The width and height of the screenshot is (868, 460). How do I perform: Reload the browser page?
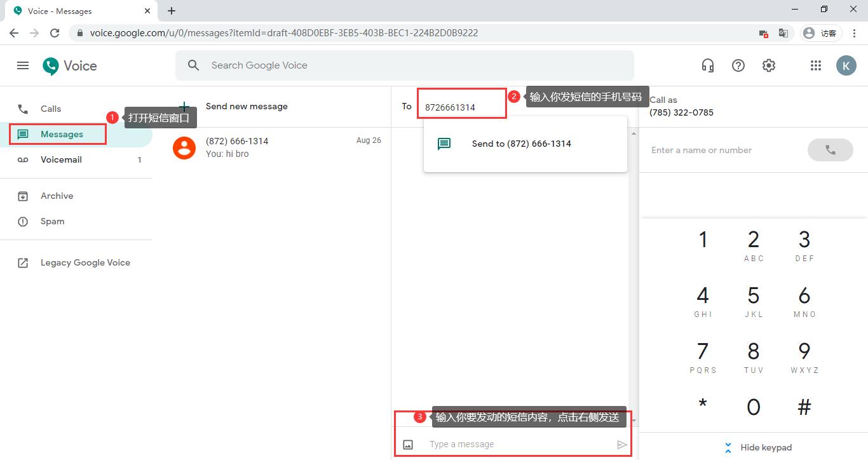point(55,33)
